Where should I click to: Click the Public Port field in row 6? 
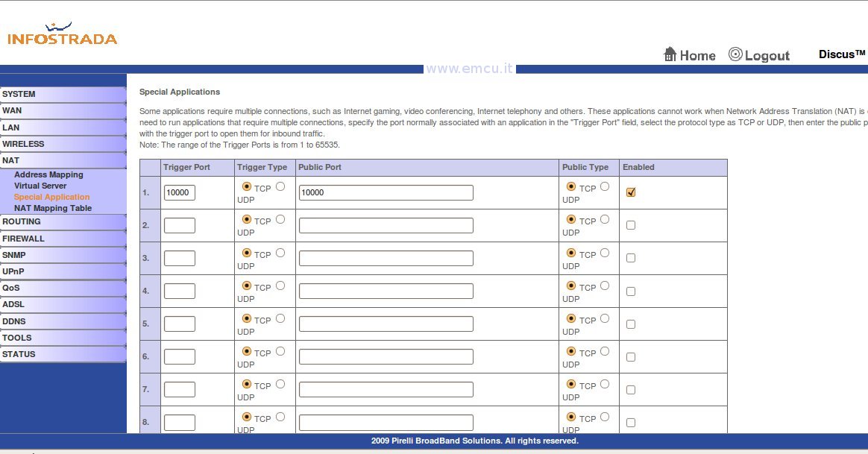click(x=386, y=356)
